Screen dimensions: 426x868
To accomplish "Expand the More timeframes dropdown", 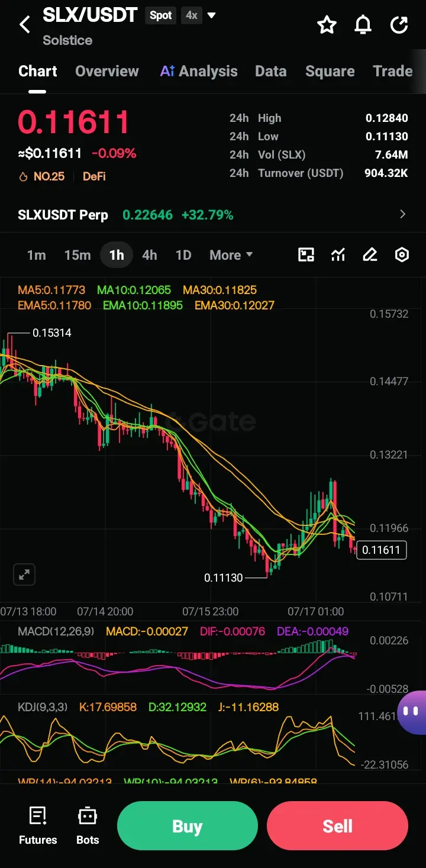I will coord(231,255).
